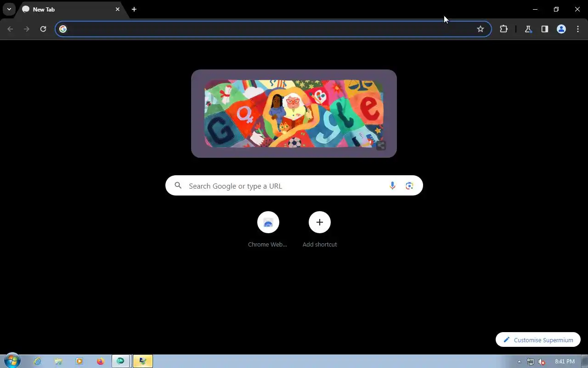The height and width of the screenshot is (368, 588).
Task: Open the network tray icon
Action: point(531,362)
